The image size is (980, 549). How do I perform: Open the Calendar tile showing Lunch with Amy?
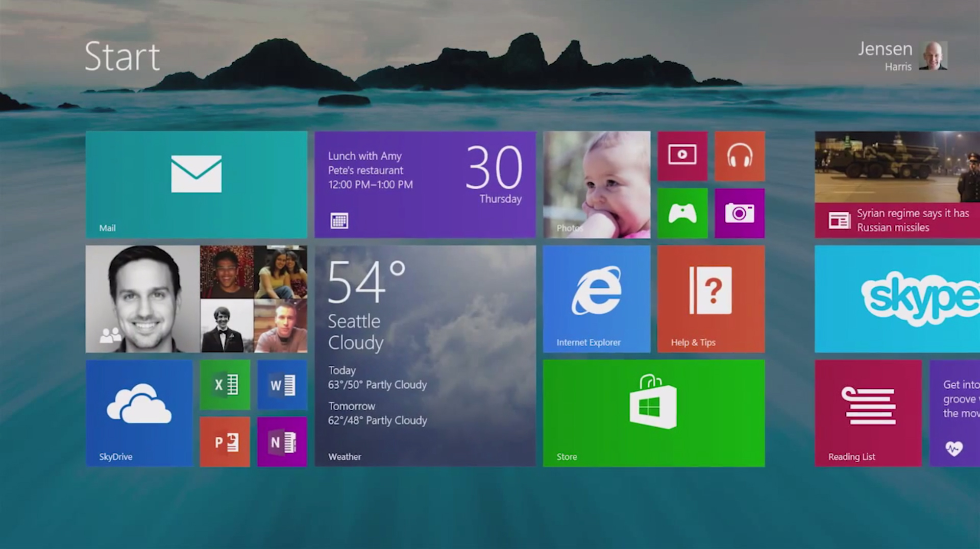tap(425, 184)
